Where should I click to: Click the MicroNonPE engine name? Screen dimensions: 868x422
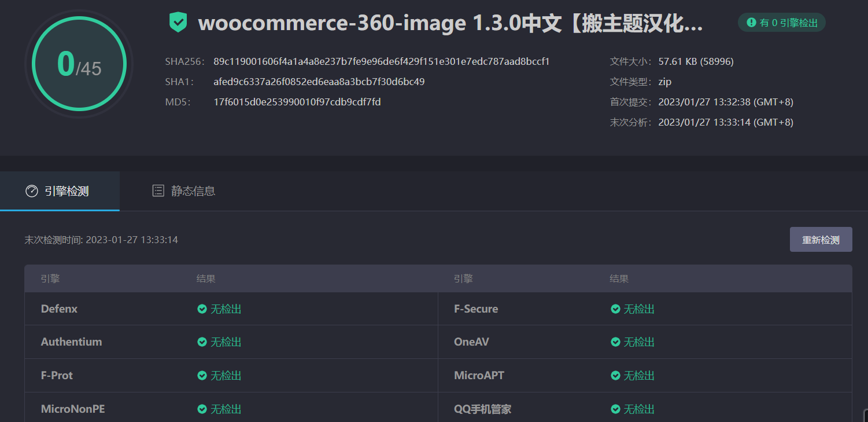tap(73, 409)
